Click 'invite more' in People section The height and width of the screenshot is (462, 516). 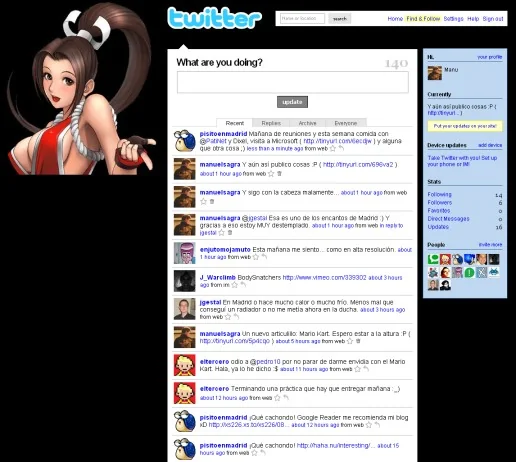coord(490,245)
